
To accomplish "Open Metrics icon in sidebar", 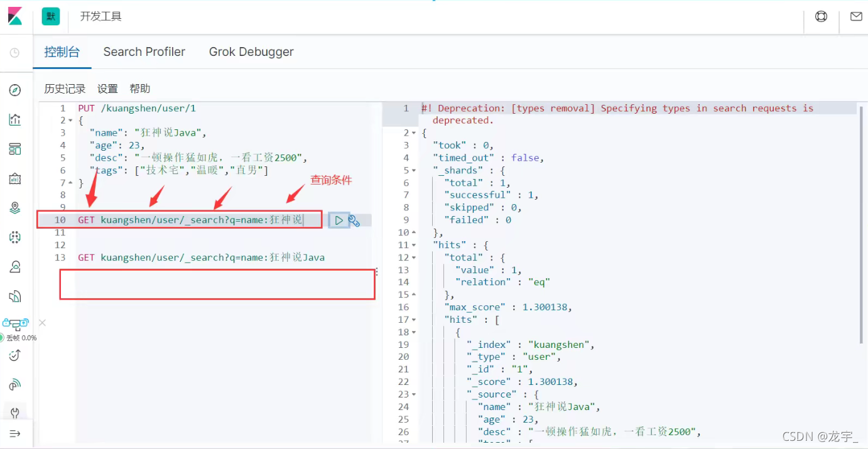I will tap(15, 267).
